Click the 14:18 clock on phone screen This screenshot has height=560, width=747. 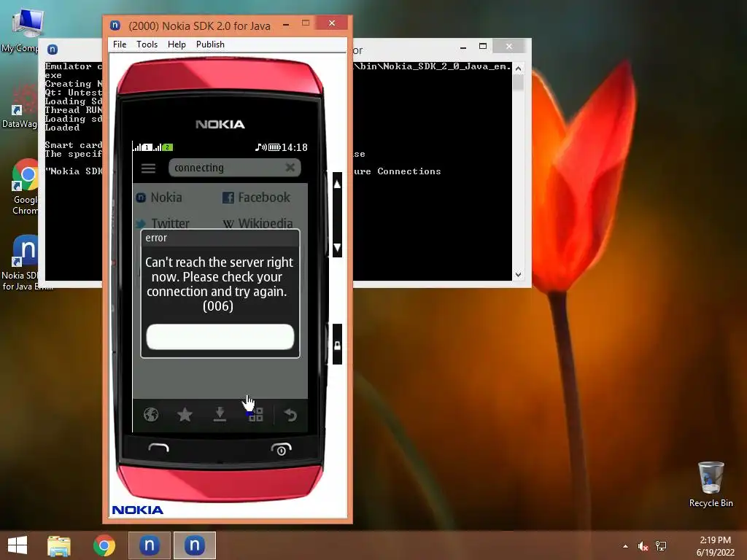click(x=295, y=147)
